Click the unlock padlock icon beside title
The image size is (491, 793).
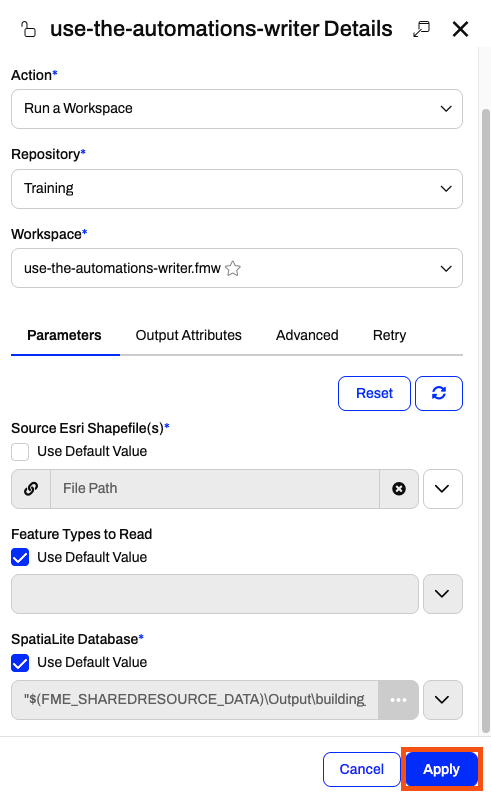click(x=28, y=29)
